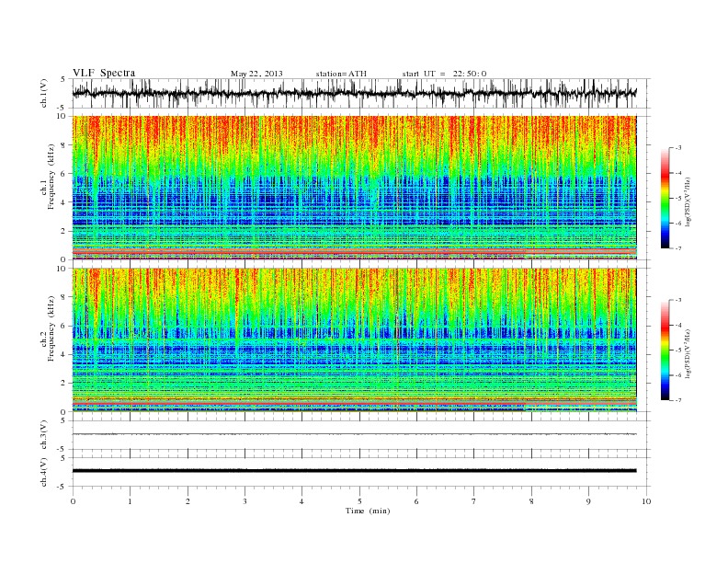Image resolution: width=728 pixels, height=563 pixels.
Task: Click the ch.1 spectrogram color scale bar
Action: 665,198
